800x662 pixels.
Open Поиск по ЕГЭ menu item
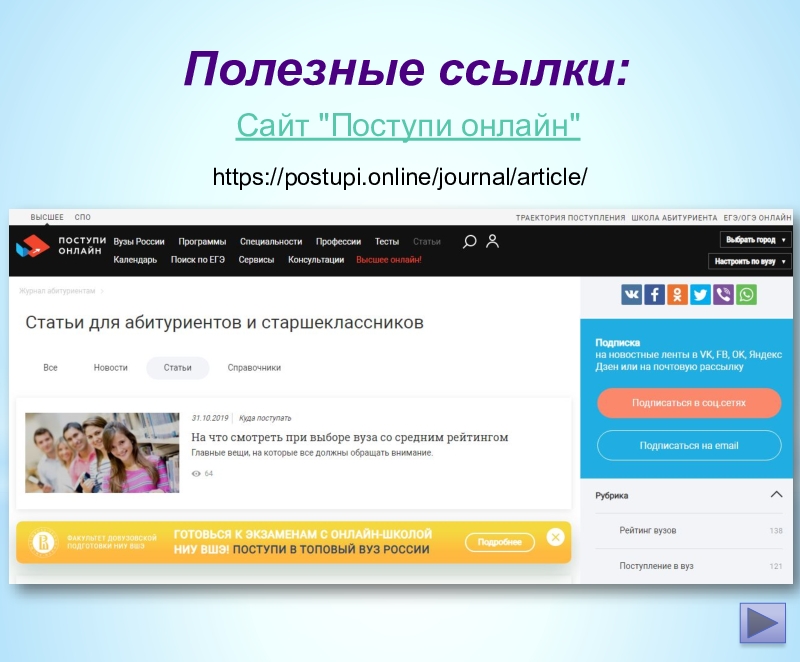pos(197,260)
